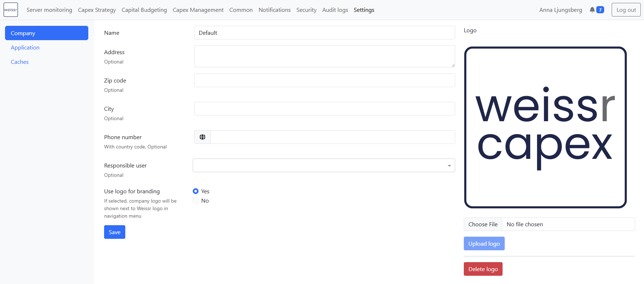Open the Settings menu

click(x=364, y=10)
